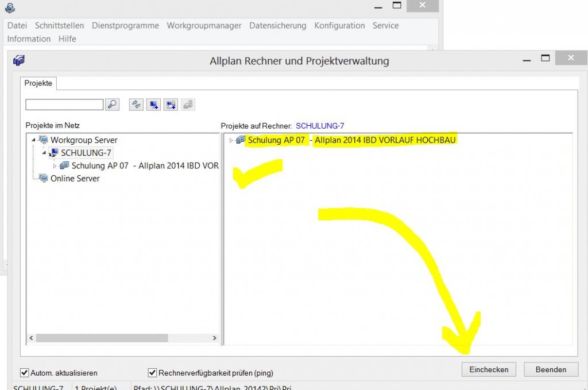Click the add multiple computers icon
Screen dimensions: 588x390
[171, 105]
